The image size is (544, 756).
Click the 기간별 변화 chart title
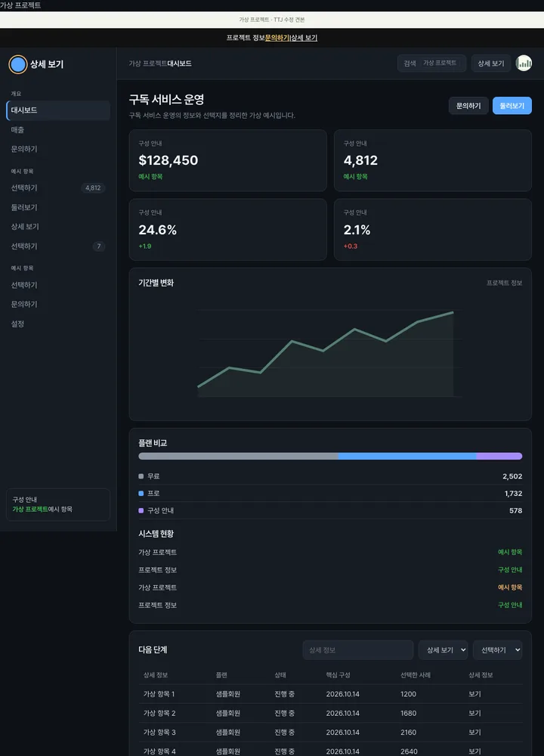click(x=156, y=283)
